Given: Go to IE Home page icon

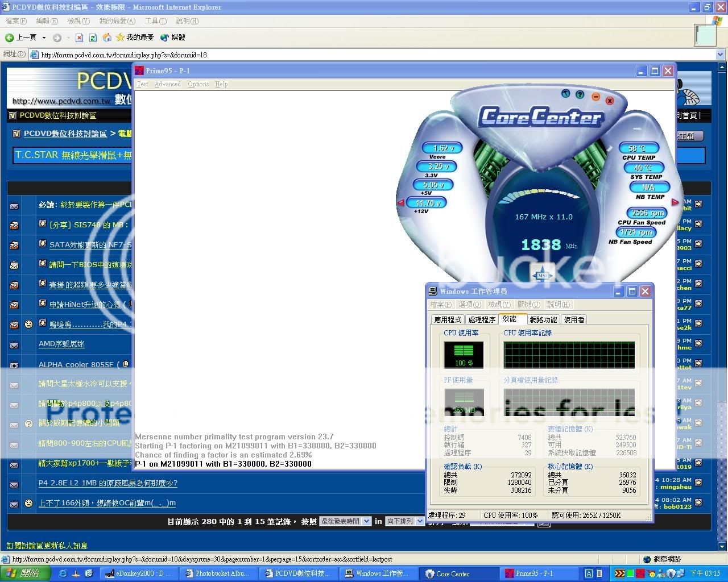Looking at the screenshot, I should point(107,38).
